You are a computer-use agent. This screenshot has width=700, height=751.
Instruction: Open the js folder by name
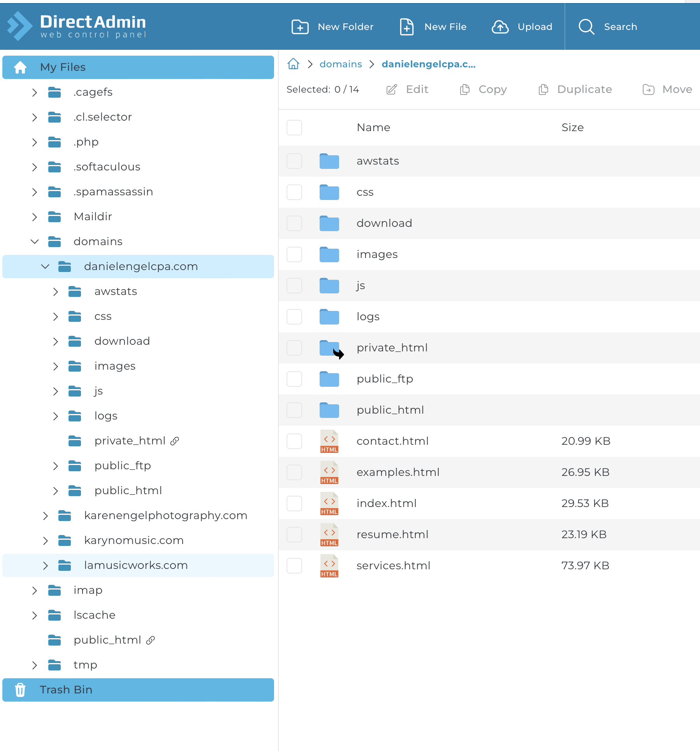[x=361, y=286]
